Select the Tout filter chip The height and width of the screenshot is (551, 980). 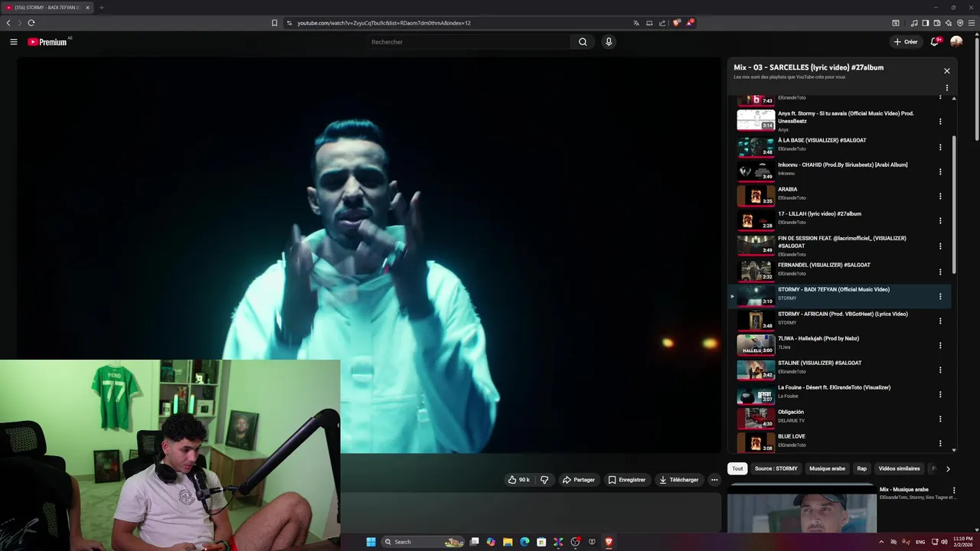coord(737,468)
